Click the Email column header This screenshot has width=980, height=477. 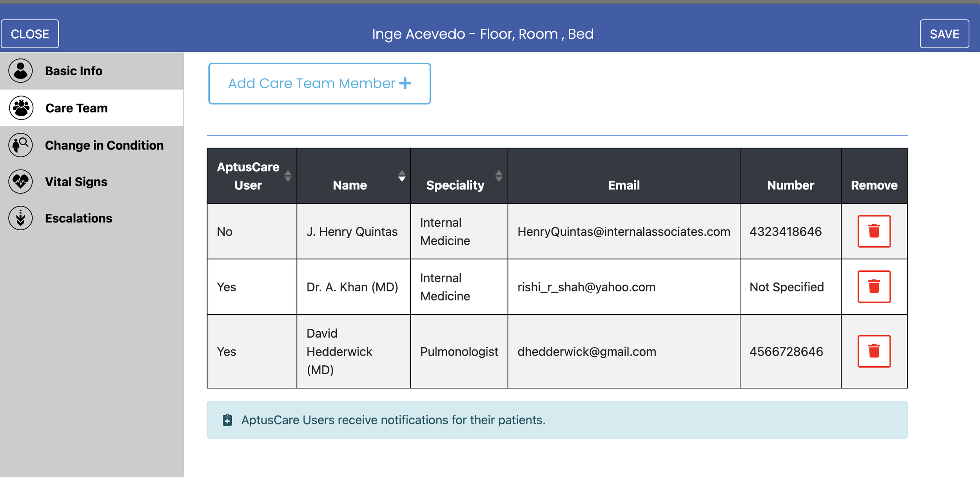click(624, 176)
